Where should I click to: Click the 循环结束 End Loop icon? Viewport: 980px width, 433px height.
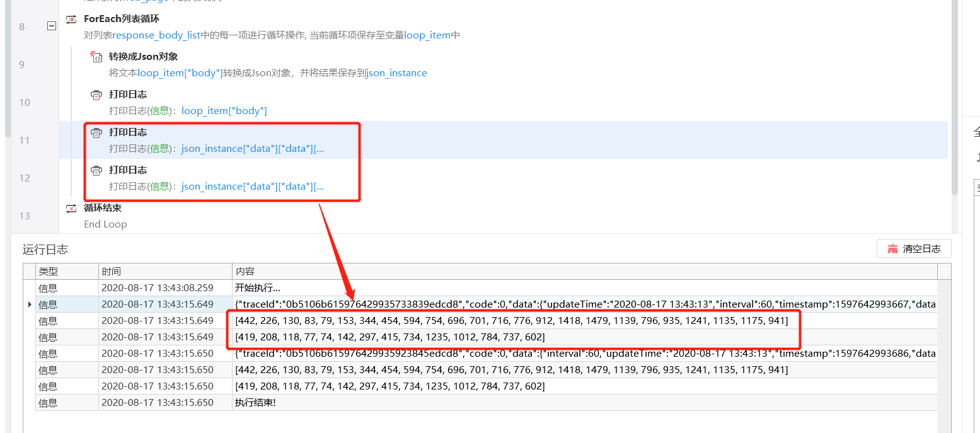(x=71, y=208)
